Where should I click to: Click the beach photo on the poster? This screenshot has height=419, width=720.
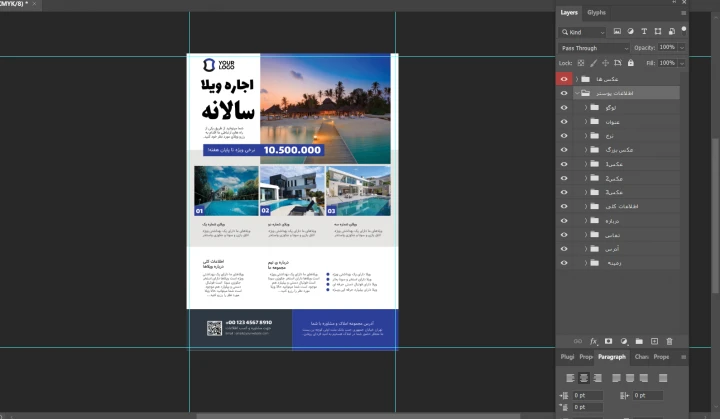325,108
